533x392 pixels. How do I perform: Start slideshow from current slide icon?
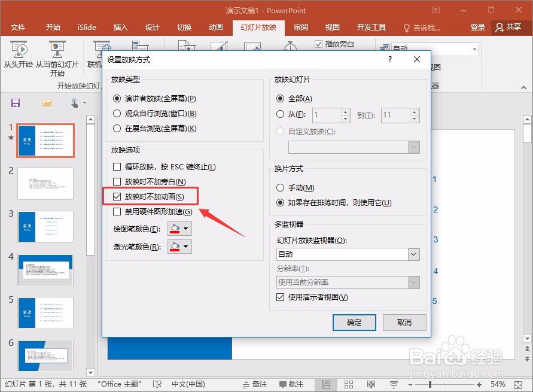click(x=57, y=50)
